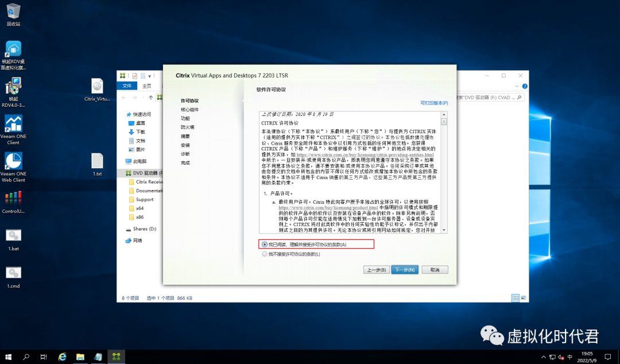Screen dimensions: 620x364
Task: Switch Explorer to details view icon
Action: pyautogui.click(x=515, y=298)
